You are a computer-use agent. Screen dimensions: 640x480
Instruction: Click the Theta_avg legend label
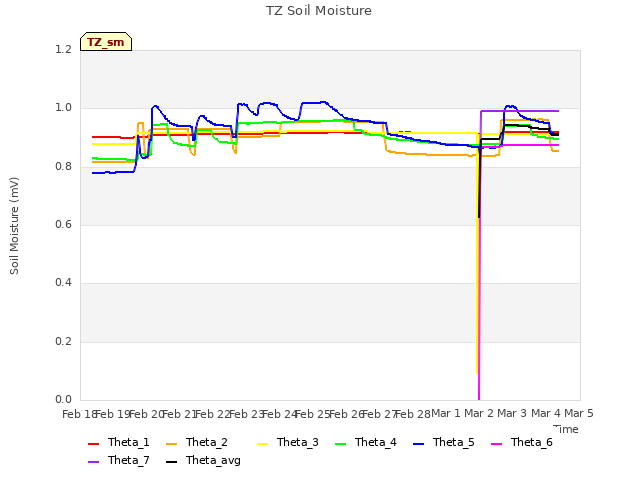point(213,460)
